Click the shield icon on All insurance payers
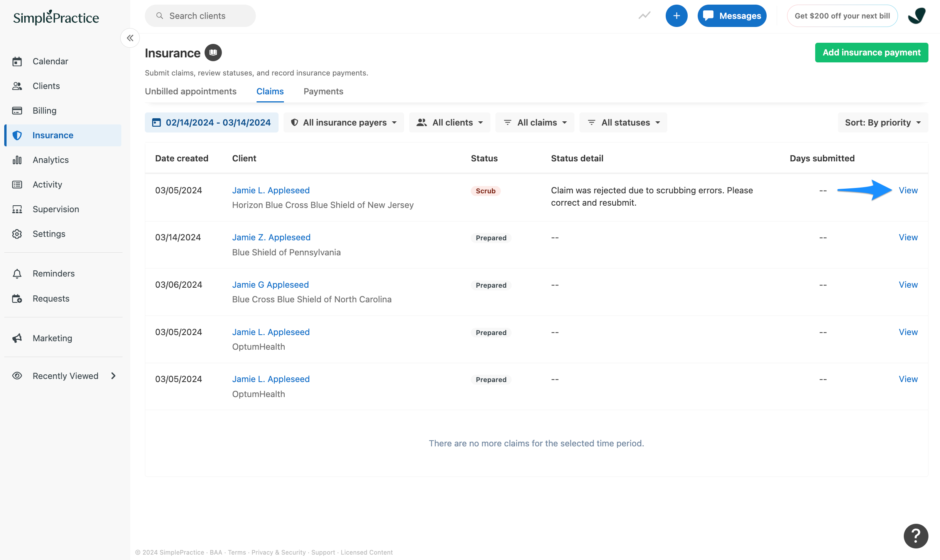Image resolution: width=940 pixels, height=560 pixels. (x=295, y=122)
